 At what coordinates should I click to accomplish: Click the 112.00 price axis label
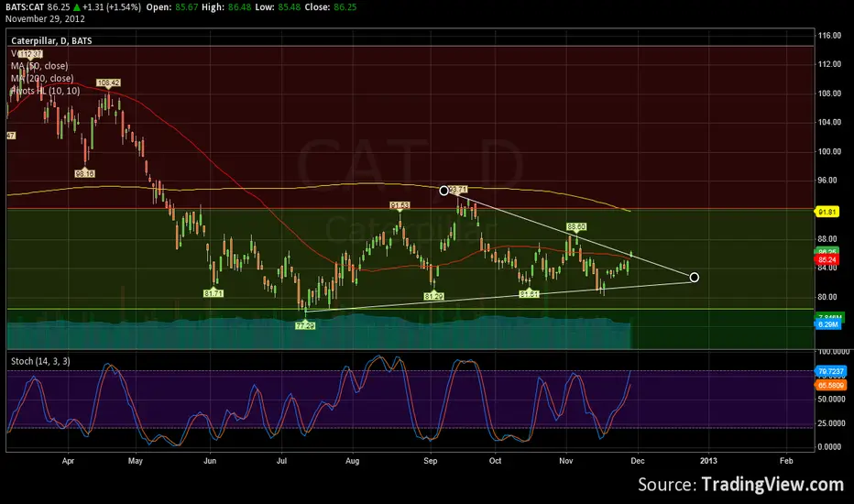[829, 64]
